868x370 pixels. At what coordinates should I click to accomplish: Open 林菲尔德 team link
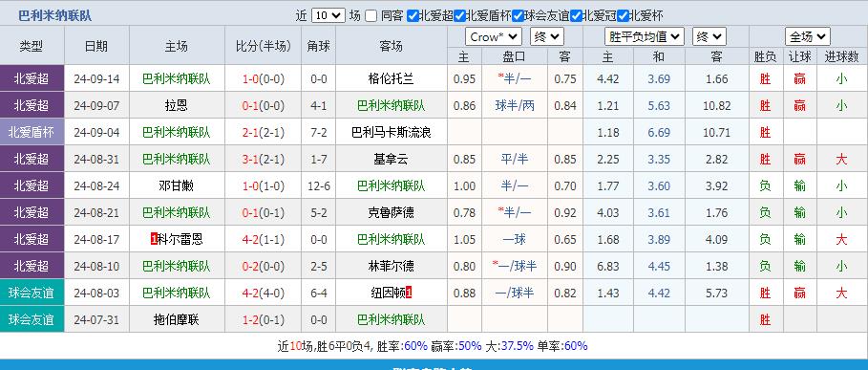pyautogui.click(x=391, y=266)
